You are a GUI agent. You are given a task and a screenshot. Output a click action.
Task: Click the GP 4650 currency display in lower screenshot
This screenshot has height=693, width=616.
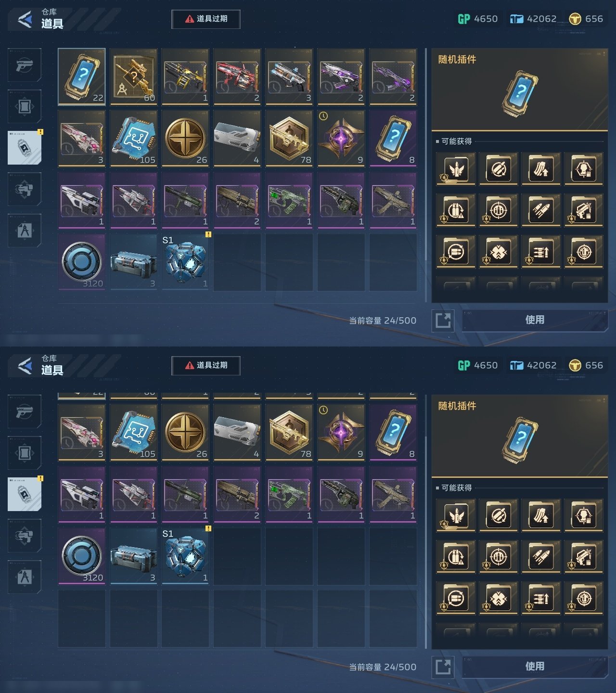pos(477,365)
